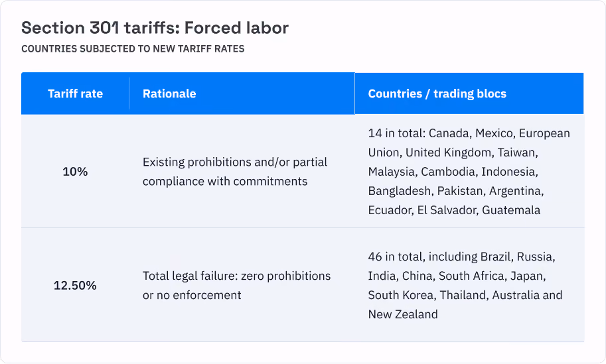Select the 'Countries subjected to new tariff rates' subtitle
Viewport: 606px width, 364px height.
point(133,48)
